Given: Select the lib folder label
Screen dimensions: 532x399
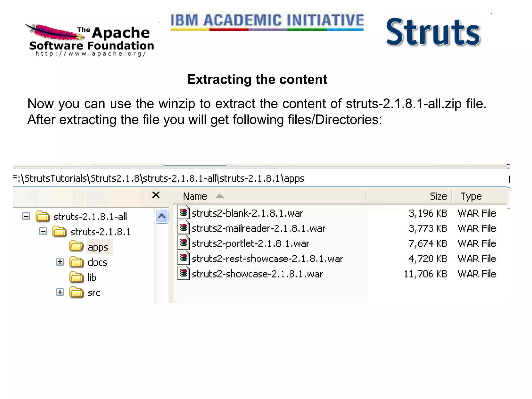Looking at the screenshot, I should (x=92, y=277).
